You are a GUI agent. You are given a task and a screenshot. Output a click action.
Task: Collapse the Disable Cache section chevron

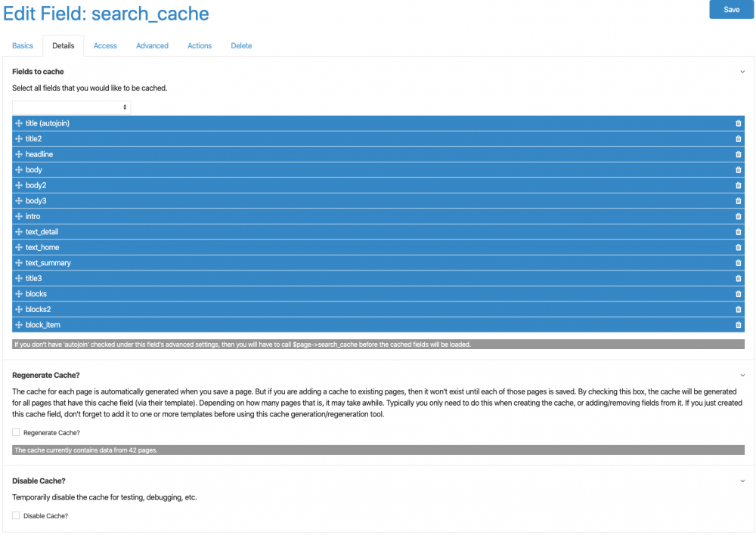click(x=742, y=481)
